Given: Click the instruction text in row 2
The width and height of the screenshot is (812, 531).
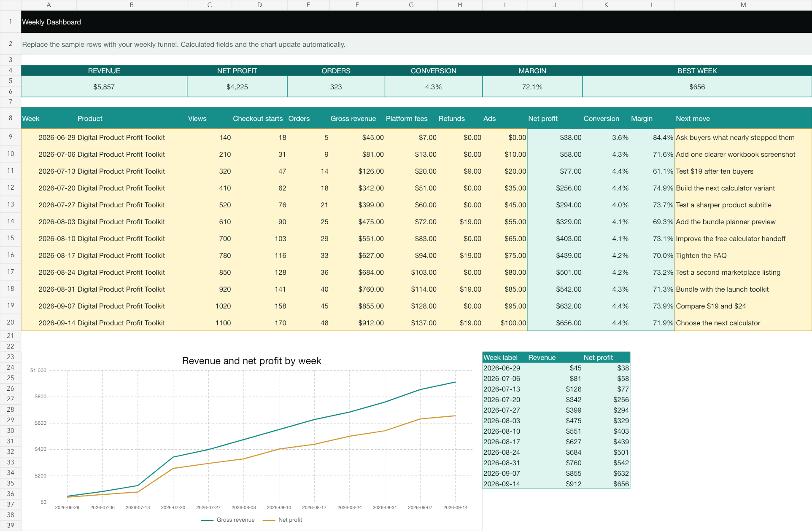Looking at the screenshot, I should [183, 44].
